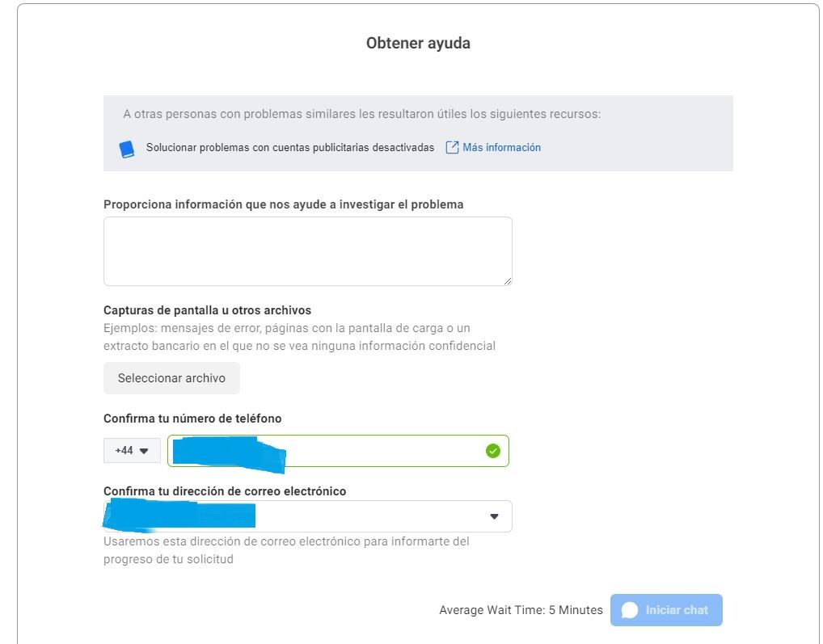Click the email dropdown arrow
823x644 pixels.
tap(494, 516)
